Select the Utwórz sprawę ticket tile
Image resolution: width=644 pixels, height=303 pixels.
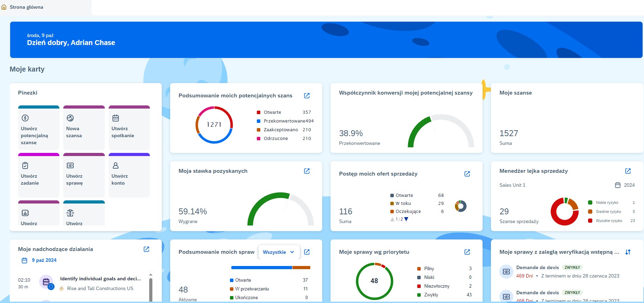(84, 175)
